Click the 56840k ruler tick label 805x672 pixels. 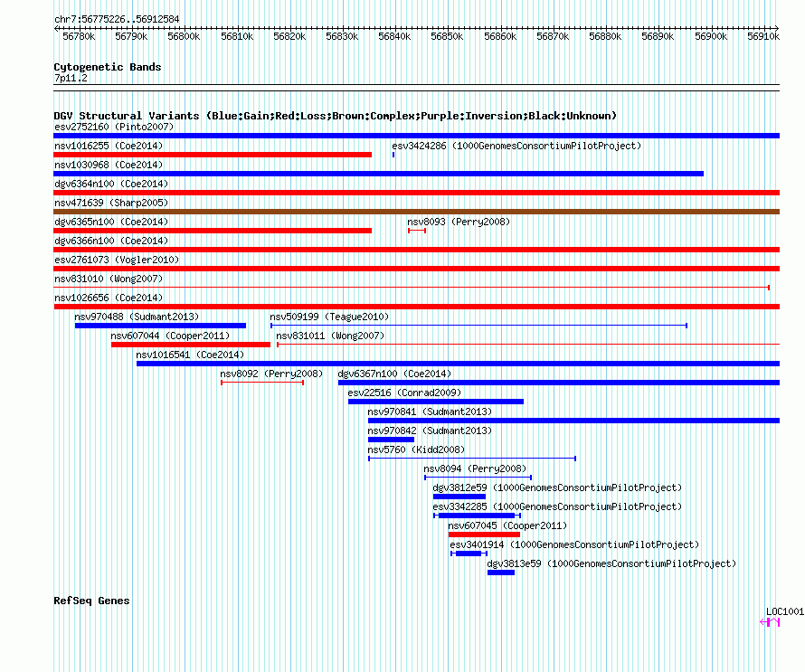[394, 36]
